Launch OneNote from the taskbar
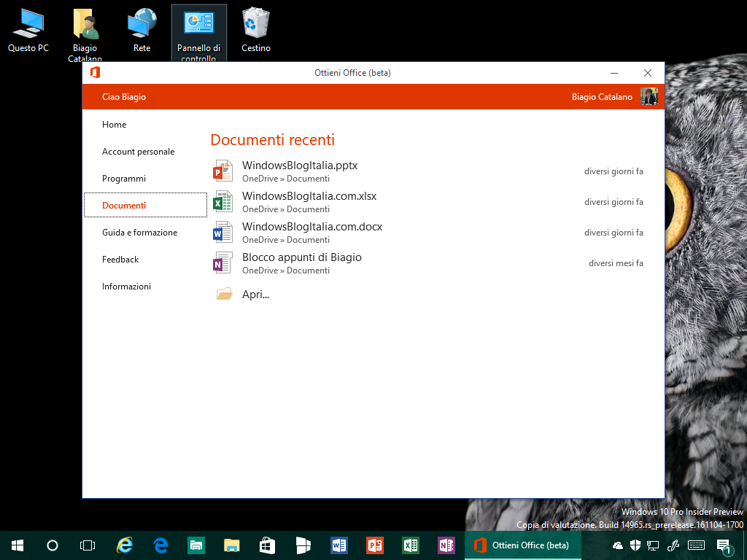This screenshot has width=747, height=560. 446,545
